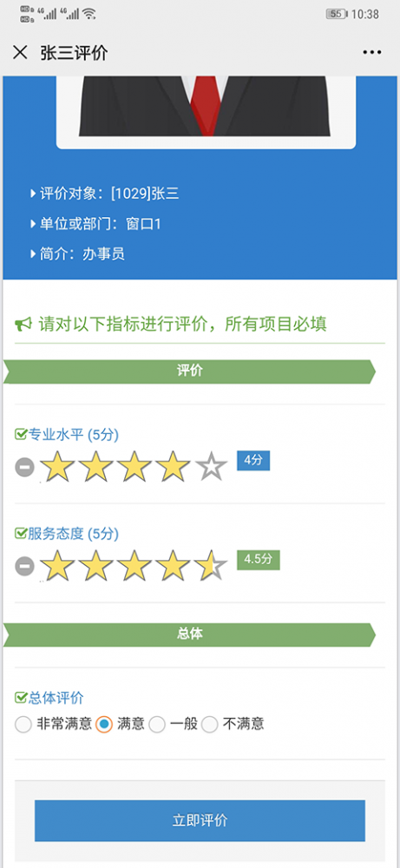The height and width of the screenshot is (868, 400).
Task: Reset 服务态度 rating with minus icon
Action: click(x=24, y=566)
